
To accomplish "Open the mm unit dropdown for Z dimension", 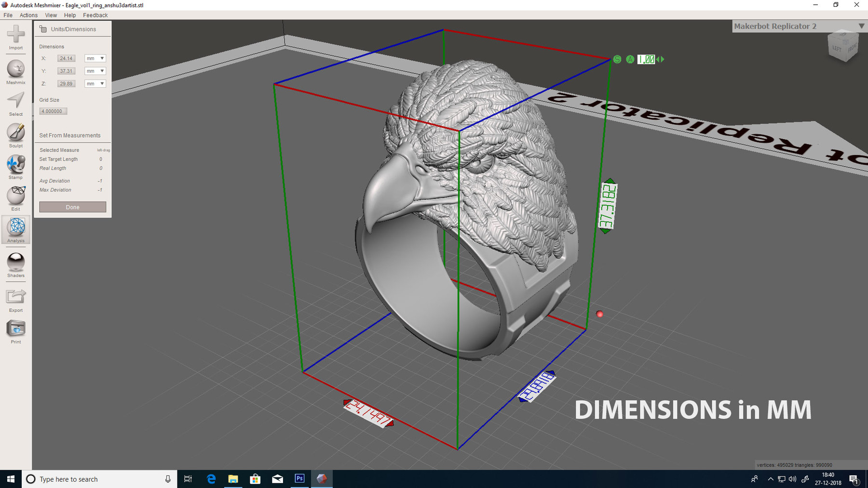I will tap(95, 83).
